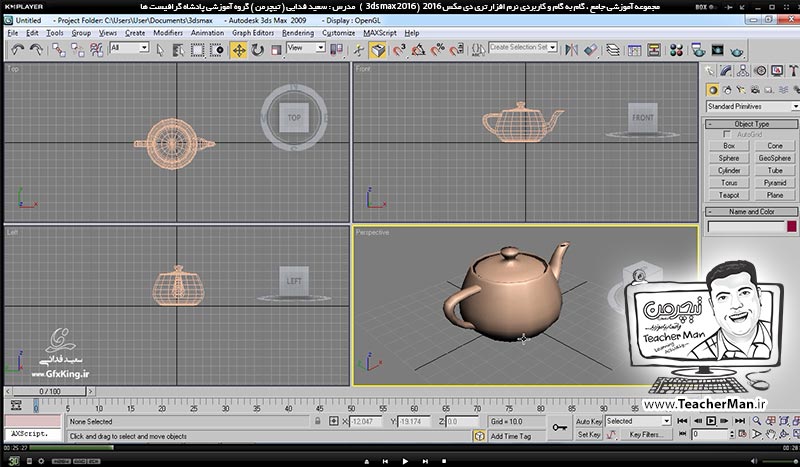Choose the Select Object arrow tool

click(160, 50)
